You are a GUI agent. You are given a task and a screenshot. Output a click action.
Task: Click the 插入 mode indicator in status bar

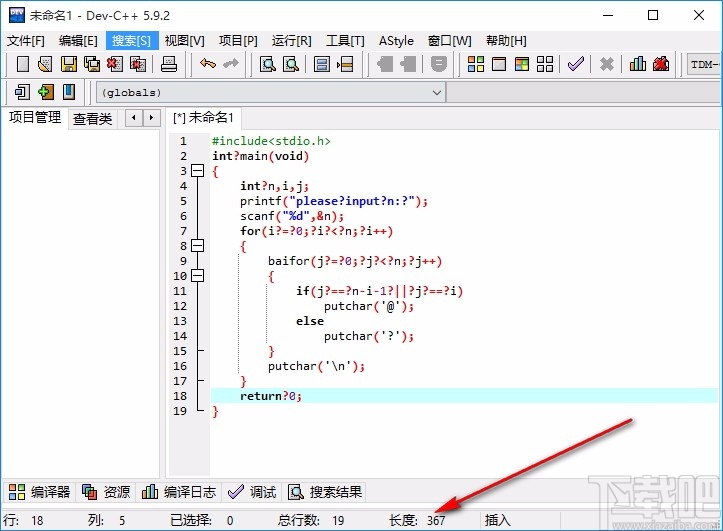498,520
